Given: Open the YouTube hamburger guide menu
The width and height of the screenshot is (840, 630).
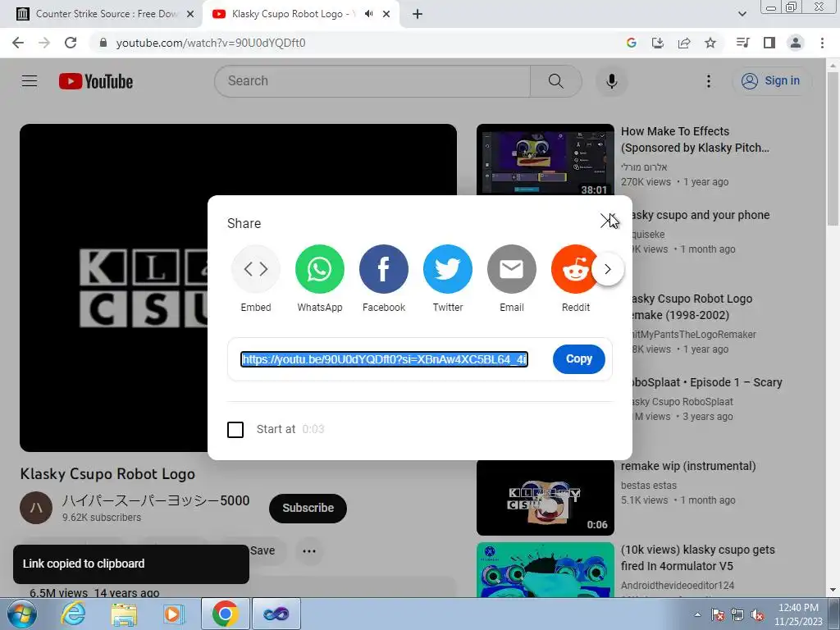Looking at the screenshot, I should coord(30,81).
